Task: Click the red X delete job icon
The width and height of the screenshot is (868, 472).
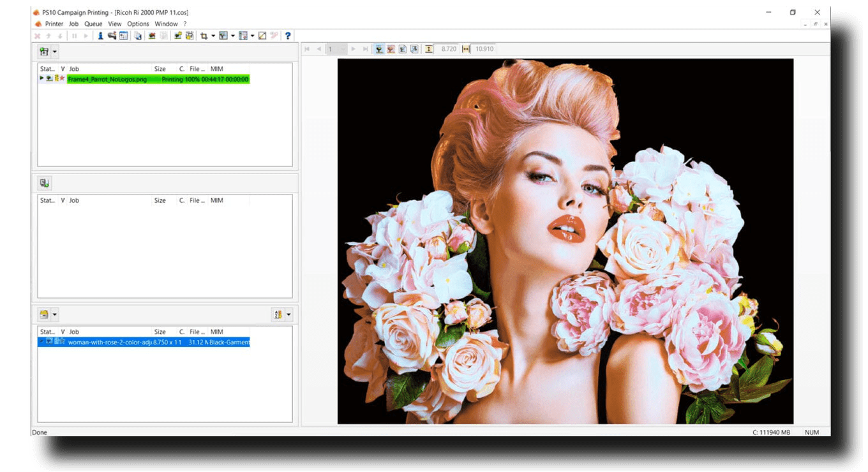Action: coord(37,36)
